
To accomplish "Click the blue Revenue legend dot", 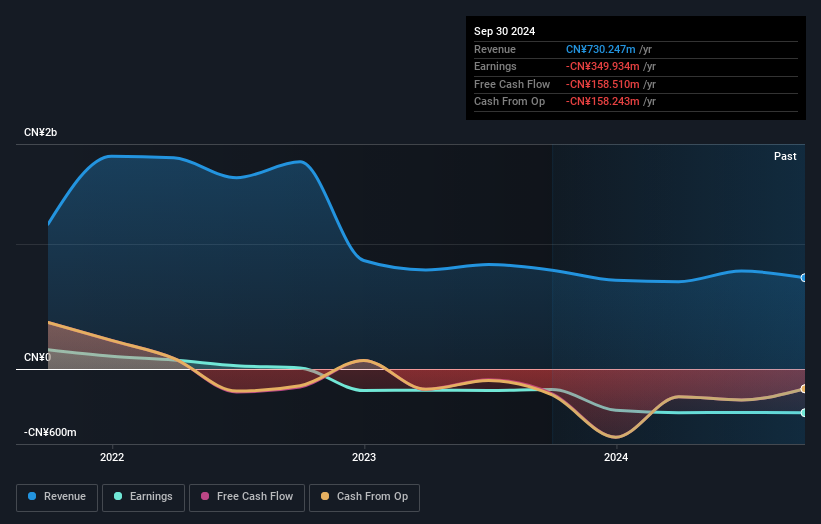I will tap(32, 496).
